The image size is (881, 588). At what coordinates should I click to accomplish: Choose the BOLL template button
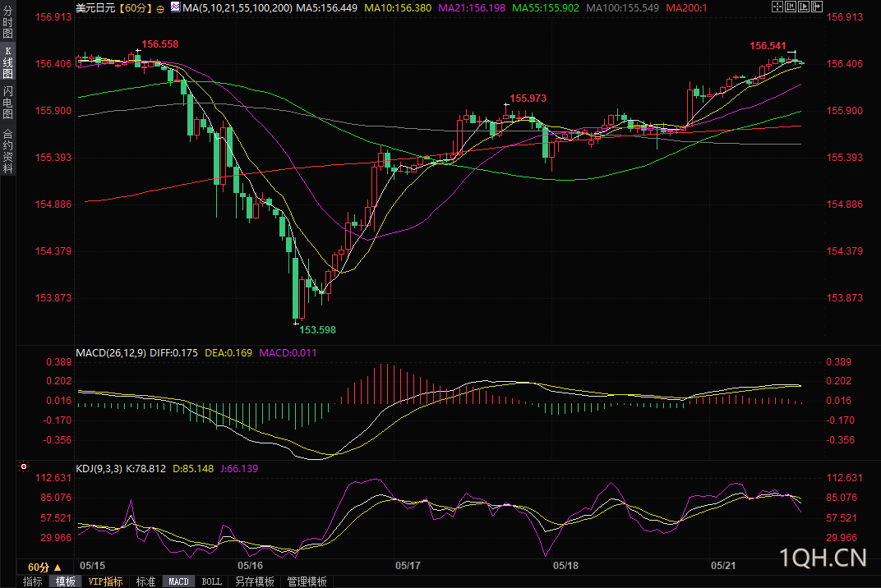point(212,581)
